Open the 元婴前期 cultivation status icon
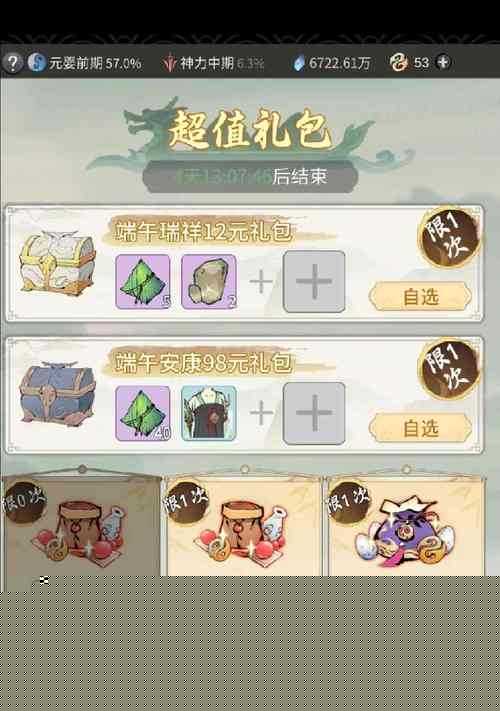Image resolution: width=500 pixels, height=711 pixels. point(36,63)
